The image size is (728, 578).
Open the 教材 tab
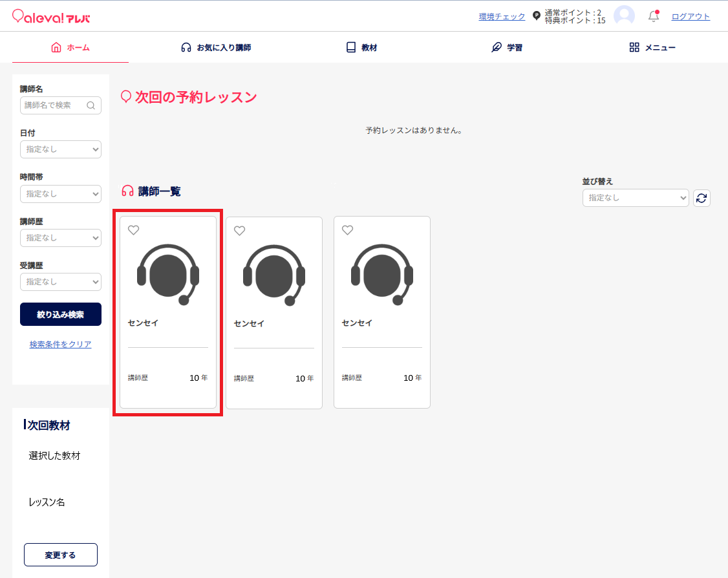(x=361, y=48)
